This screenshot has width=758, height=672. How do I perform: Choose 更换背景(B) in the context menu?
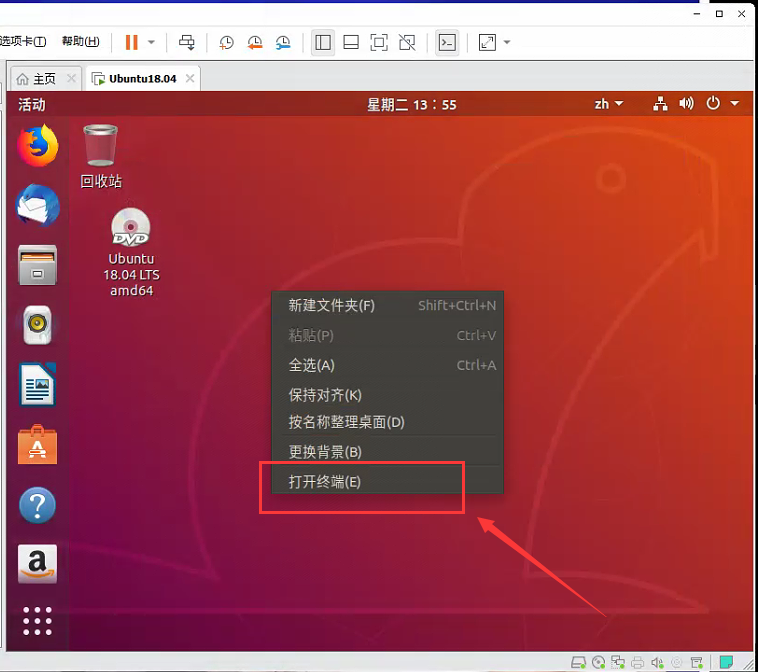(x=388, y=452)
